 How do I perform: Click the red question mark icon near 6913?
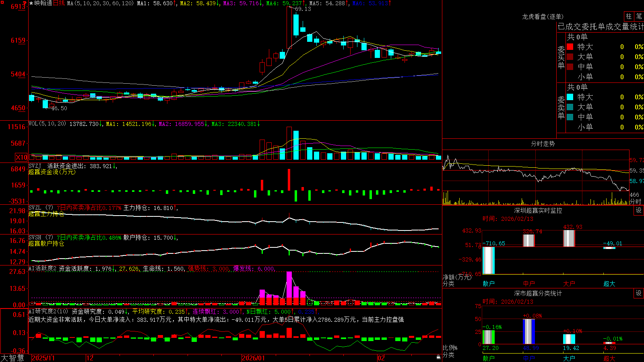point(25,4)
